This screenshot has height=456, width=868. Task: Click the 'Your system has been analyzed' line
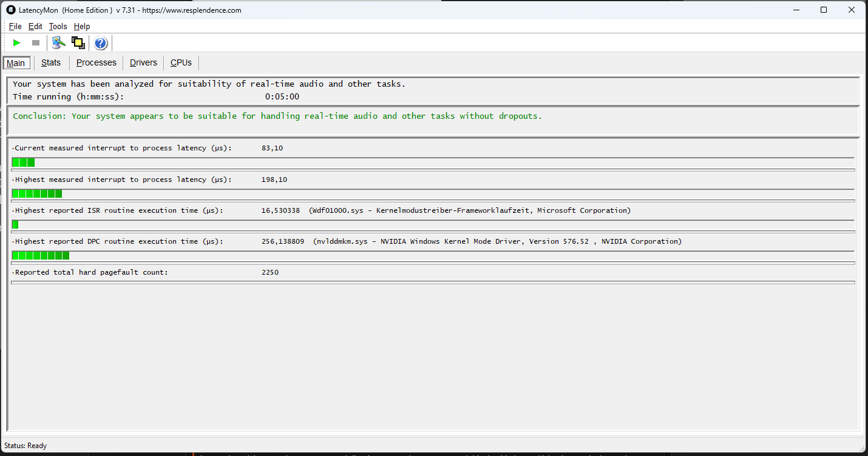[x=209, y=84]
